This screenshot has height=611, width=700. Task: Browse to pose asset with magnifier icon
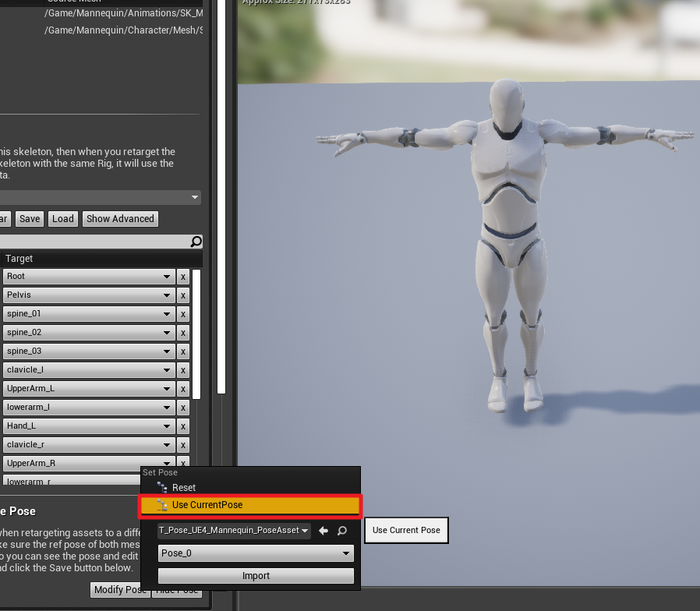coord(342,531)
